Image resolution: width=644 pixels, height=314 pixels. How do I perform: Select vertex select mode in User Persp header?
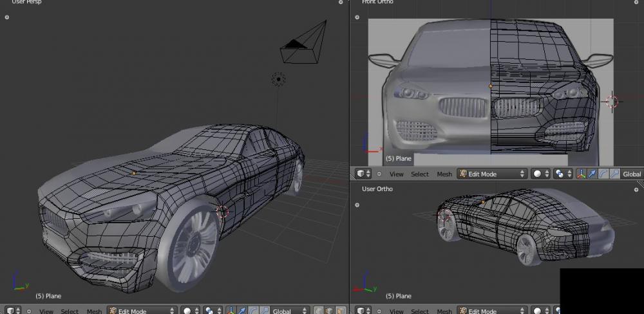coord(318,311)
